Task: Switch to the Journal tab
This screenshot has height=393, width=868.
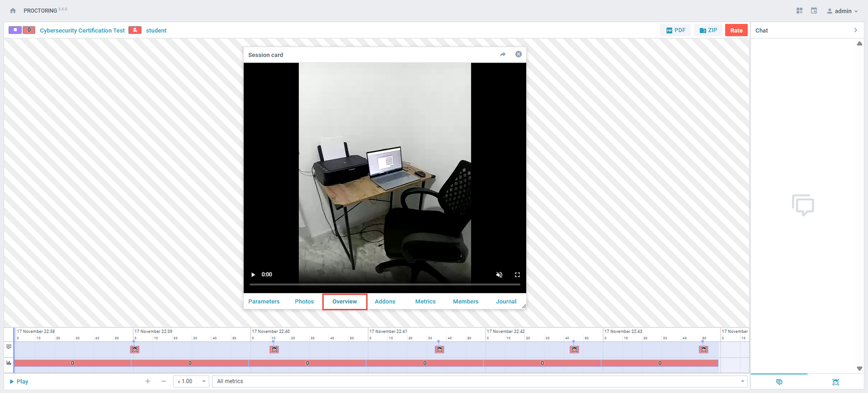Action: click(506, 302)
